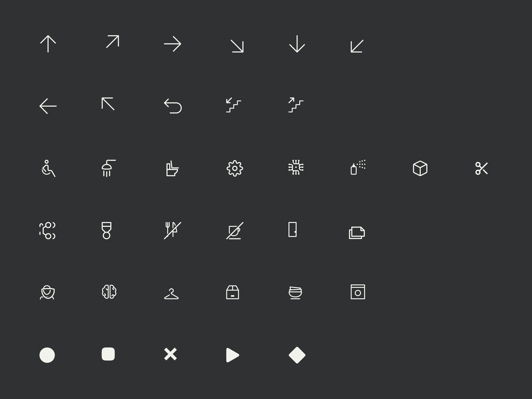Open the gear settings icon

pyautogui.click(x=235, y=168)
